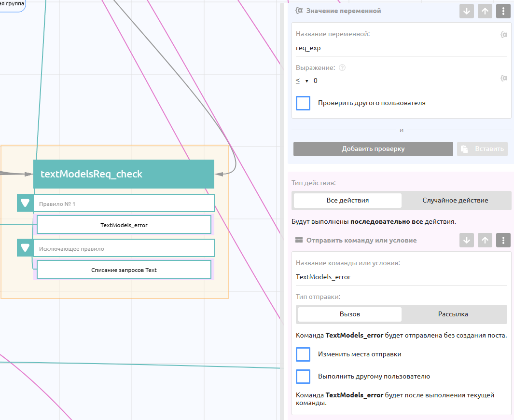Enable Проверить другого пользователя checkbox
Image resolution: width=514 pixels, height=420 pixels.
click(x=303, y=103)
